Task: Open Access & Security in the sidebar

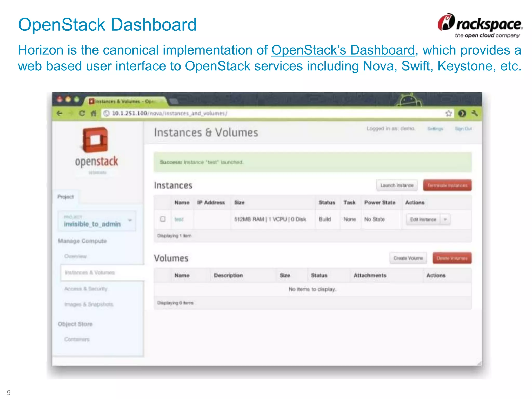Action: 86,289
